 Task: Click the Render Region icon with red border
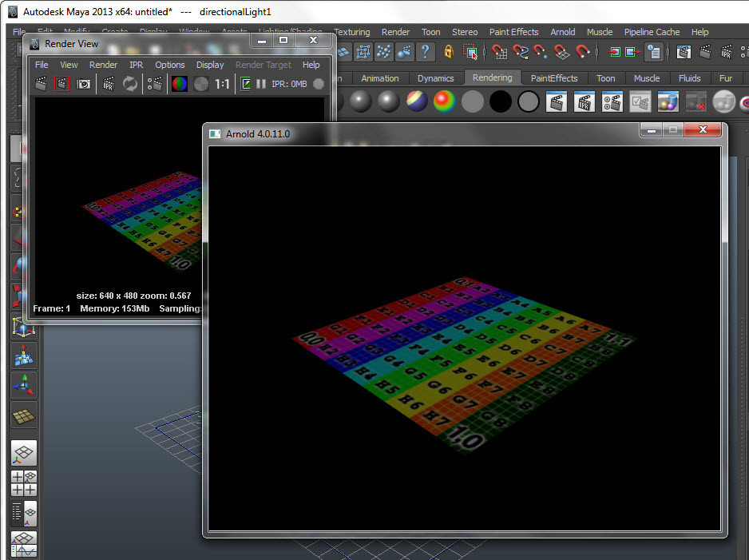[61, 84]
